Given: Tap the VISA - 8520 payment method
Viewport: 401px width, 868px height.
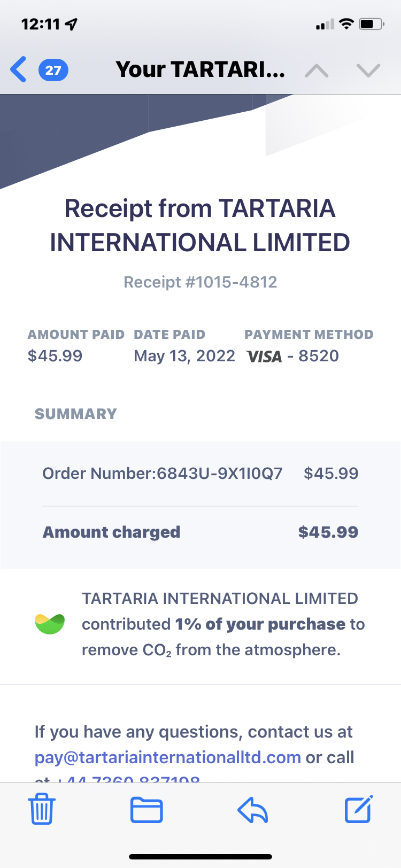Looking at the screenshot, I should pyautogui.click(x=292, y=356).
